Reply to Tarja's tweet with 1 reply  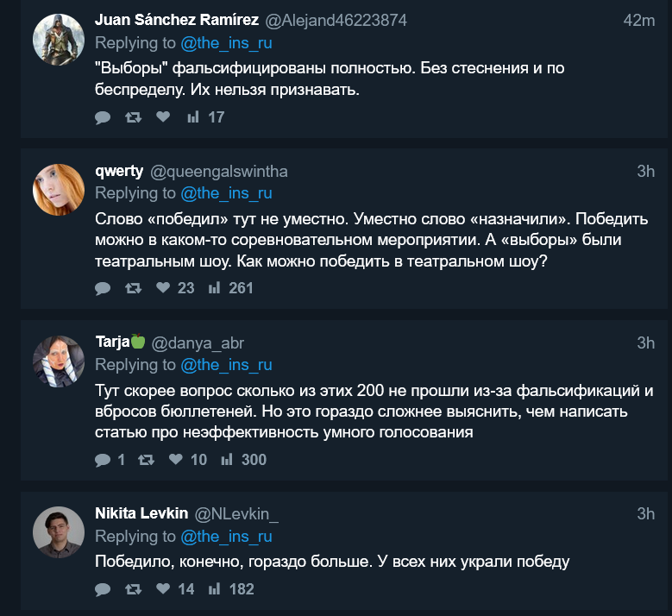110,460
